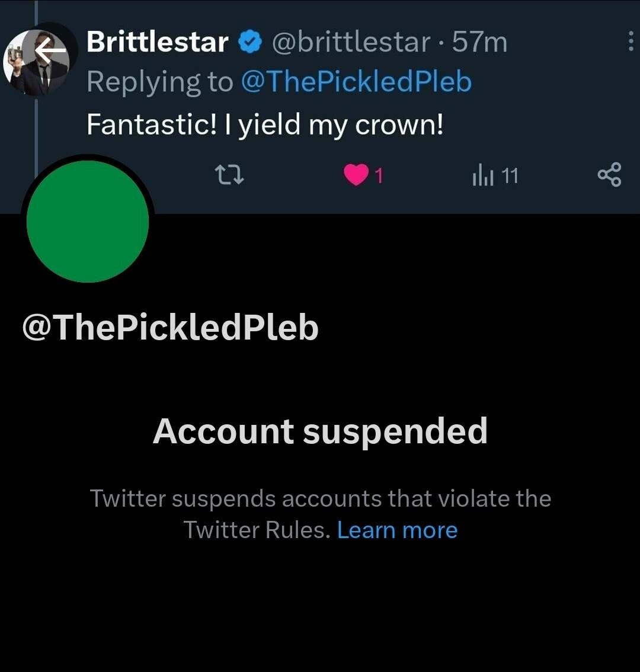Viewport: 640px width, 672px height.
Task: Go back using the left arrow
Action: 50,53
